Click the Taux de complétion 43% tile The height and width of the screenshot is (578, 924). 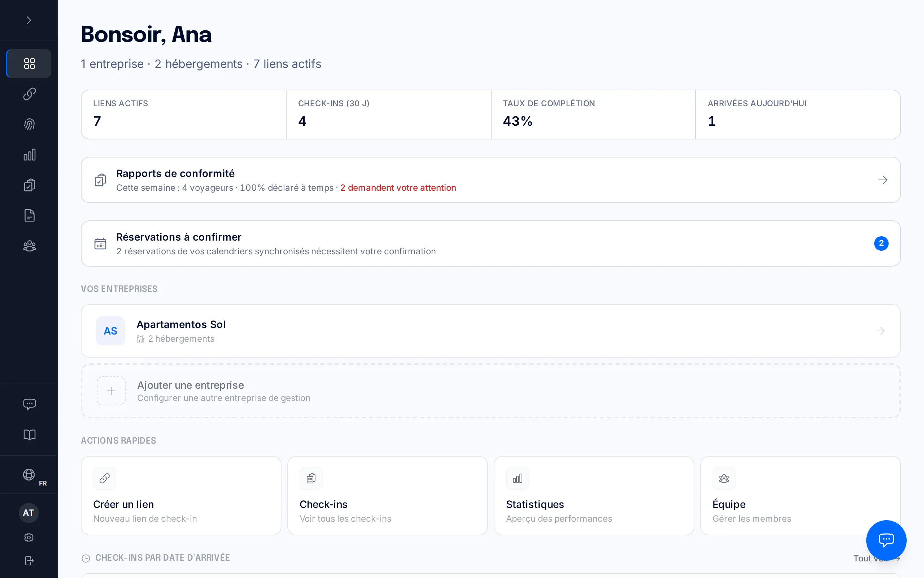click(593, 115)
